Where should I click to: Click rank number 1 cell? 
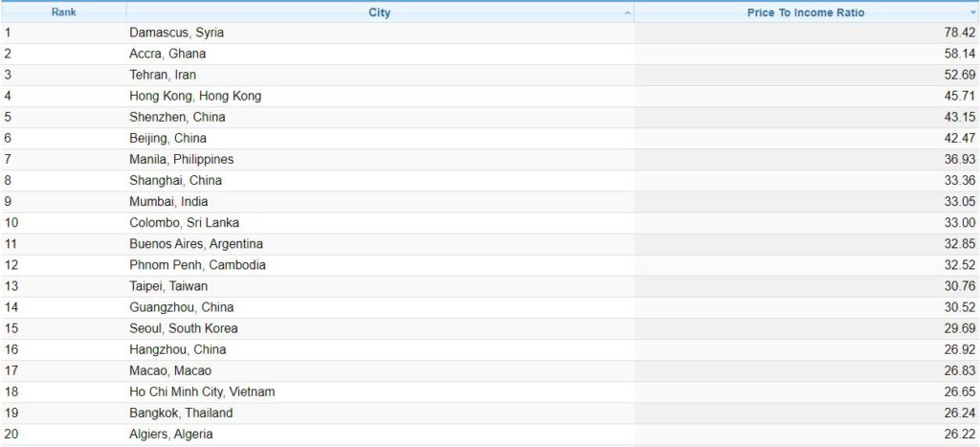(64, 34)
